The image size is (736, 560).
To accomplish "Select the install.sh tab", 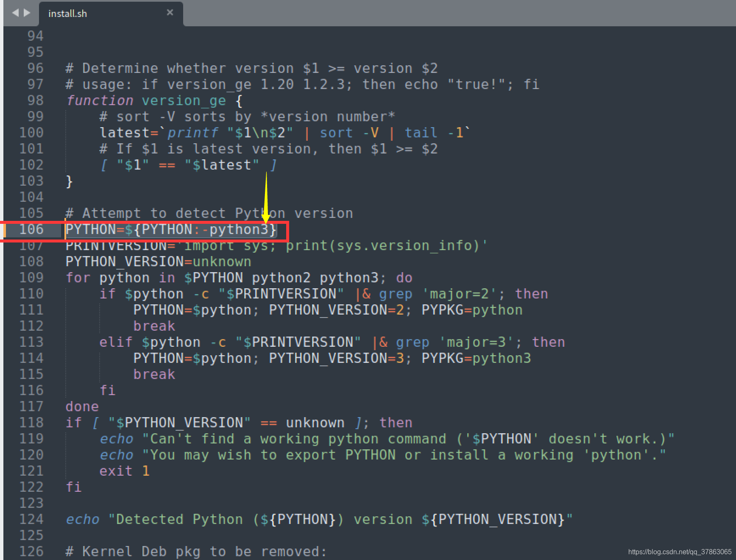I will pyautogui.click(x=111, y=14).
